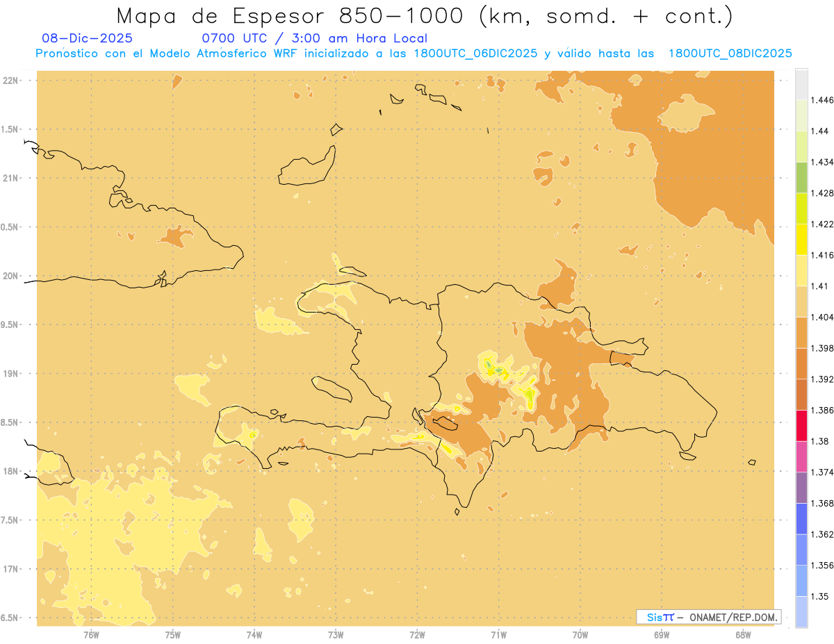Viewport: 834px width, 644px height.
Task: Click the 1.422 colorbar value
Action: pos(823,224)
